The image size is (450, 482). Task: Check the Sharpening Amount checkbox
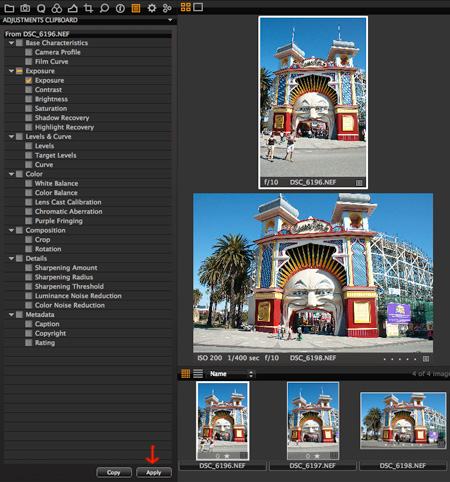pyautogui.click(x=29, y=268)
